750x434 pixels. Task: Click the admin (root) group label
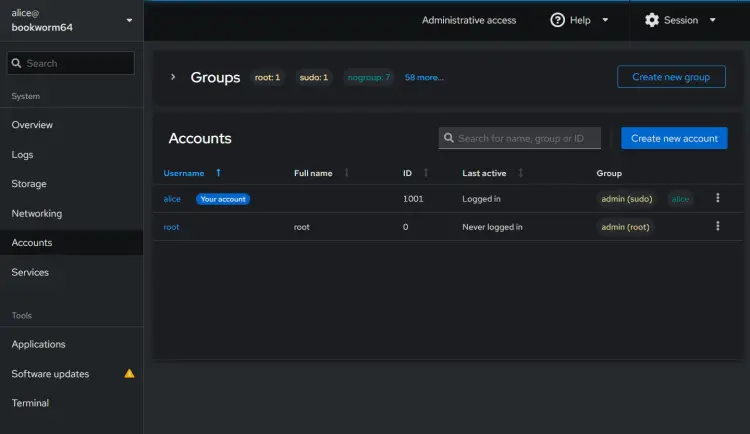click(x=625, y=227)
